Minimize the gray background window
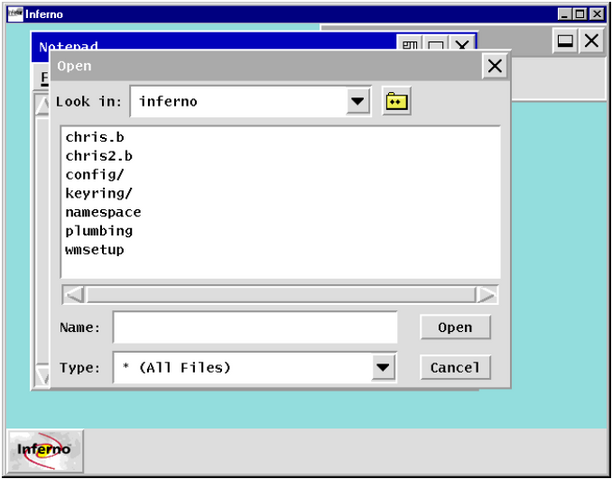The image size is (612, 479). pos(565,41)
